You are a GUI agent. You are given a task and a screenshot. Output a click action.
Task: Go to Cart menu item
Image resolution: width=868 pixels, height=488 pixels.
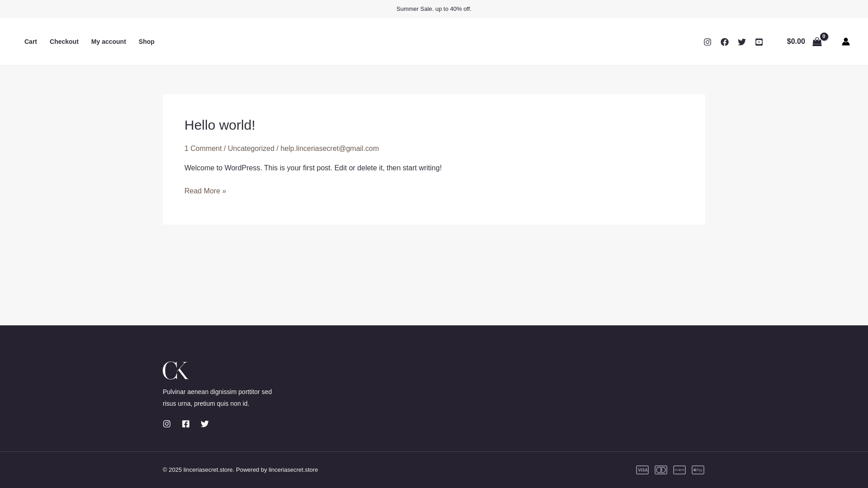31,42
